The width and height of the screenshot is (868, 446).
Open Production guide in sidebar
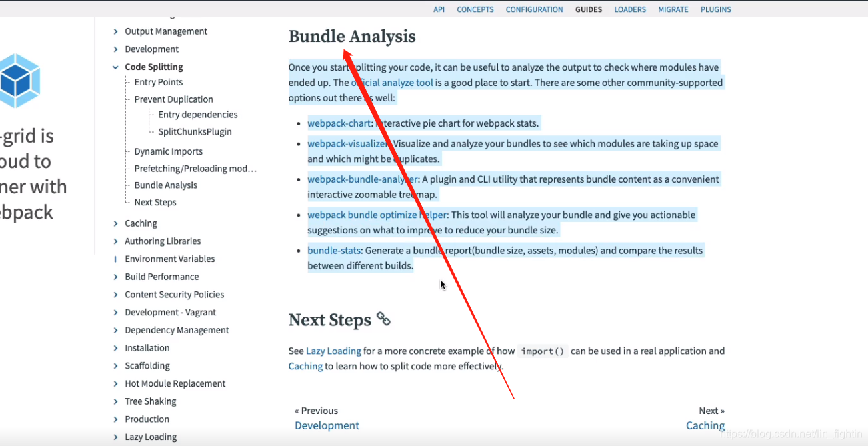pyautogui.click(x=147, y=419)
